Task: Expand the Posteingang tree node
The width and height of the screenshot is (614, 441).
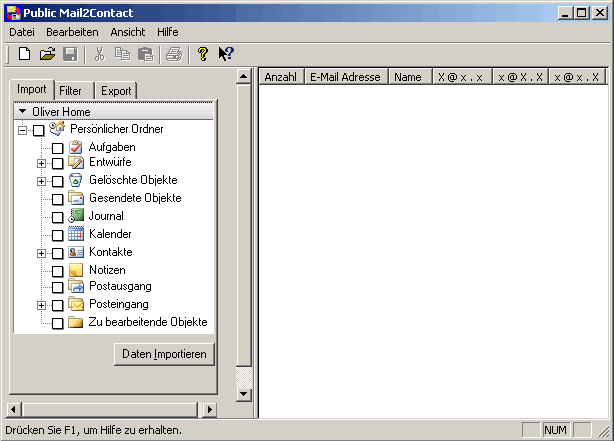Action: click(x=41, y=305)
